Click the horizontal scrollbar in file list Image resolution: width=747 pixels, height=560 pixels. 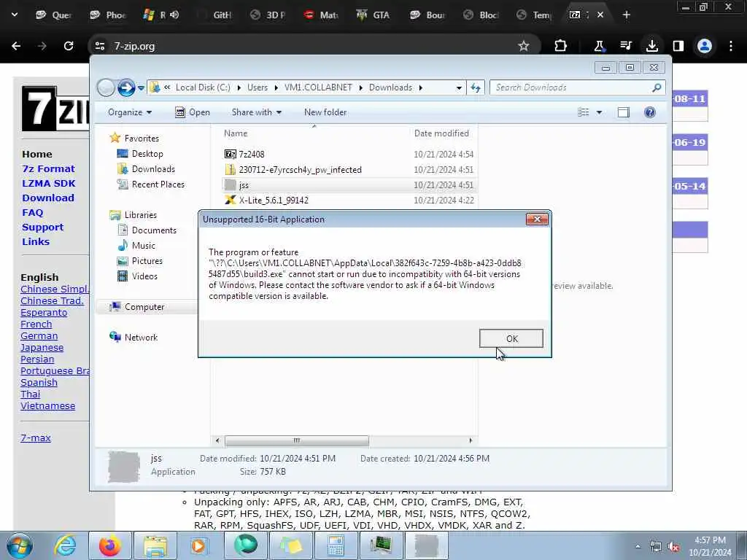pos(297,440)
